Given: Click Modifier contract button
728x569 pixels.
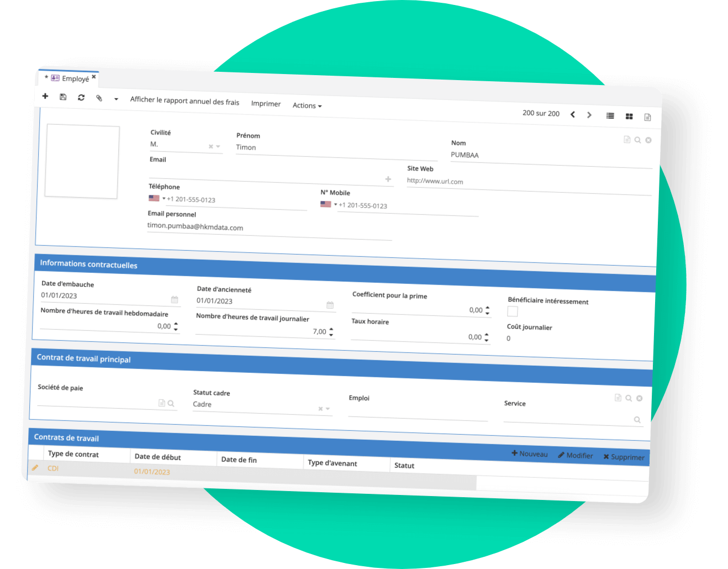Looking at the screenshot, I should pyautogui.click(x=576, y=455).
